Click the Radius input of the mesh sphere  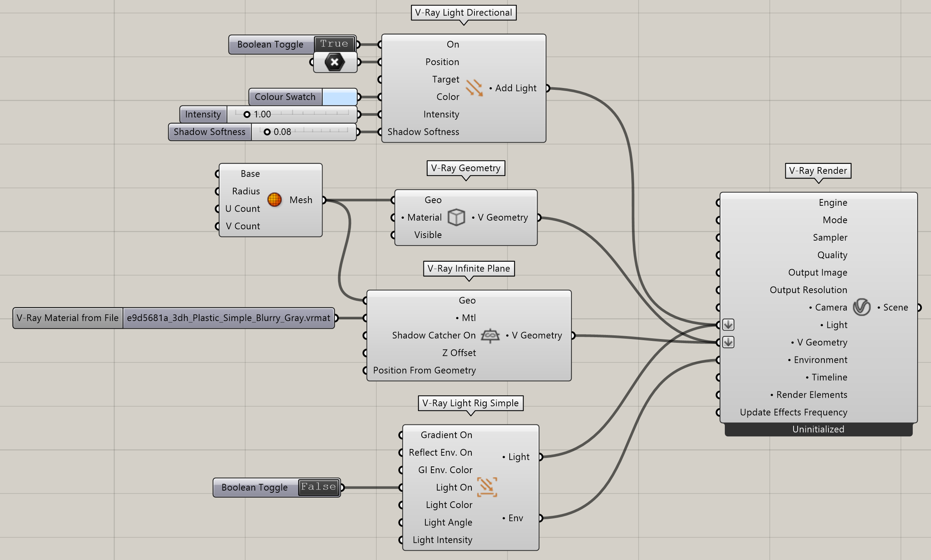point(246,191)
